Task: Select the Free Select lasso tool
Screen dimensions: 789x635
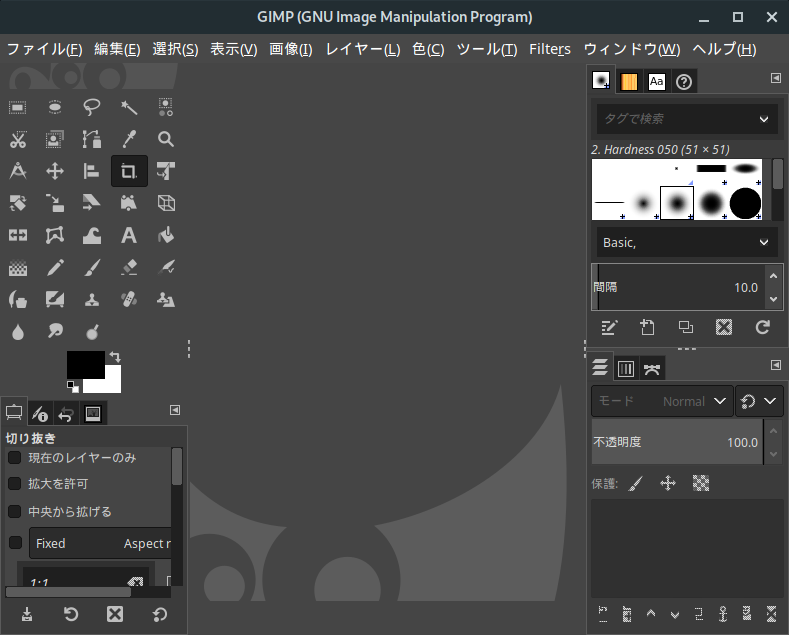Action: (x=92, y=107)
